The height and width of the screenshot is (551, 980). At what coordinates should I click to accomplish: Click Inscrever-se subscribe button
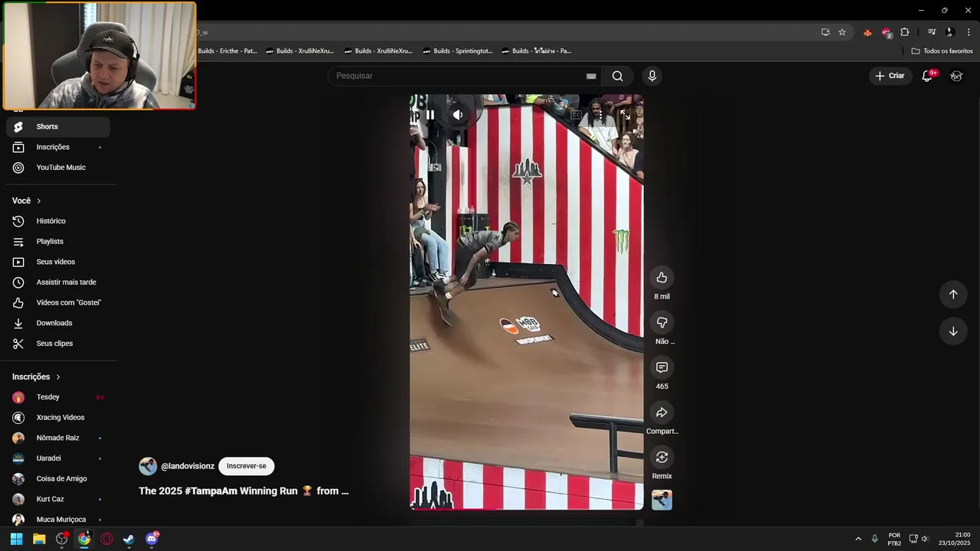(x=247, y=466)
